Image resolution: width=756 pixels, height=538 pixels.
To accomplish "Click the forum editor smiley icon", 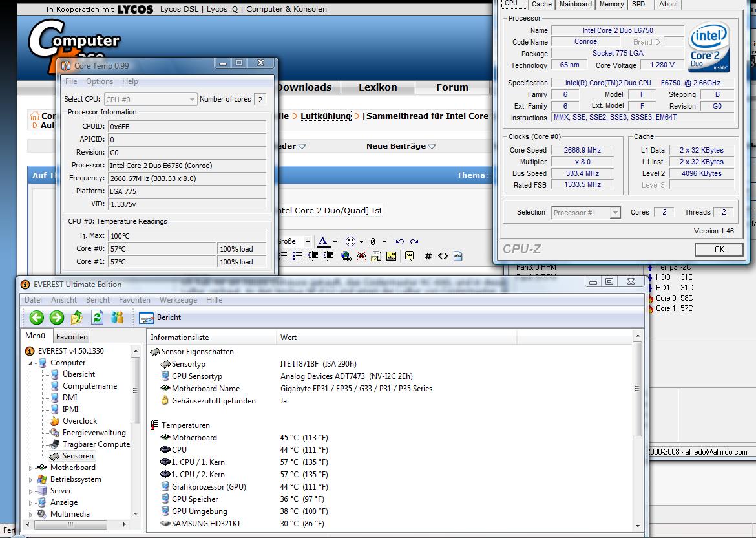I will tap(350, 241).
